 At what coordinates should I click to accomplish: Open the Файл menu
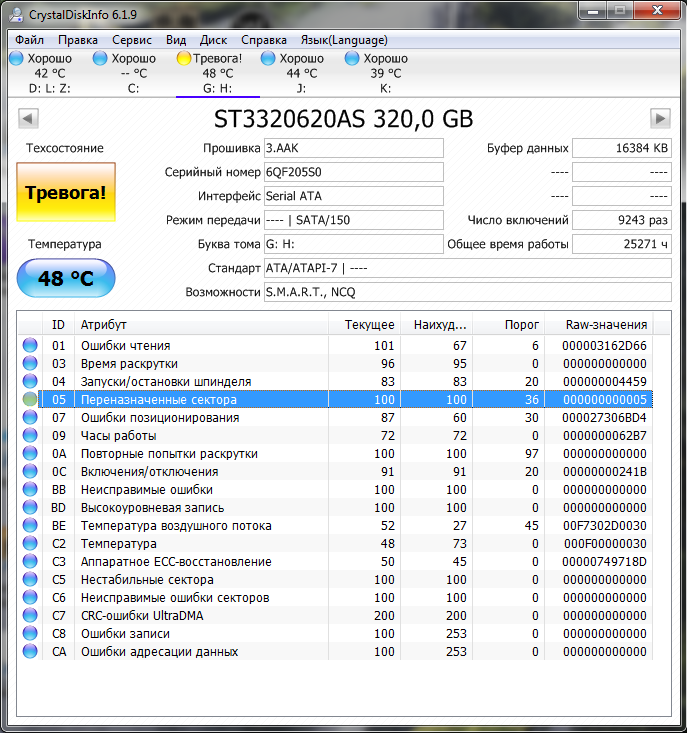point(30,40)
